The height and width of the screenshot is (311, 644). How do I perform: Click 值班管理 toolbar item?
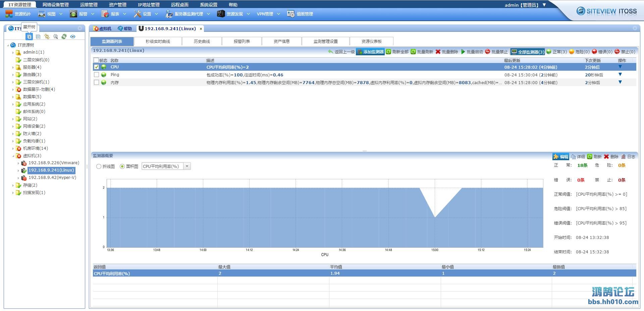[x=300, y=14]
